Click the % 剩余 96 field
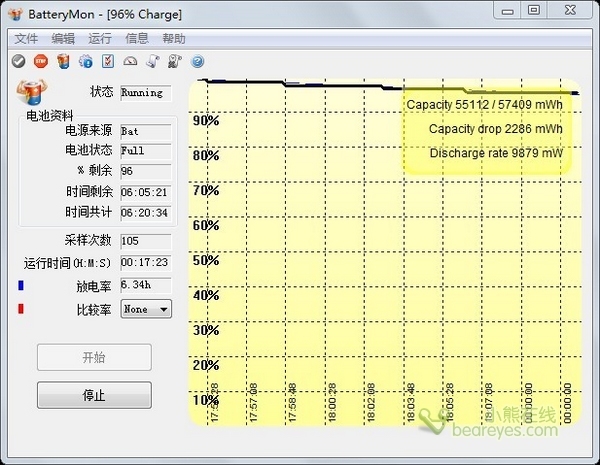The image size is (600, 465). (x=146, y=171)
